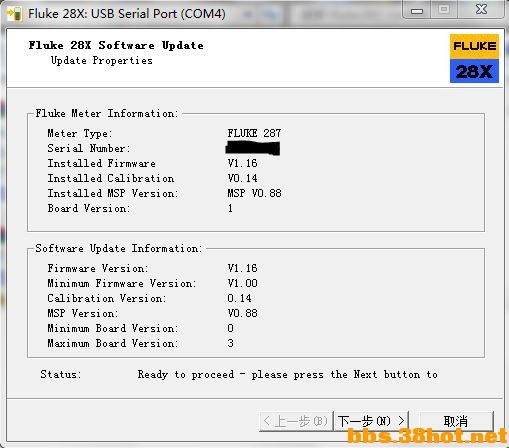This screenshot has height=448, width=509.
Task: Click the Maximum Board Version value
Action: (x=231, y=343)
